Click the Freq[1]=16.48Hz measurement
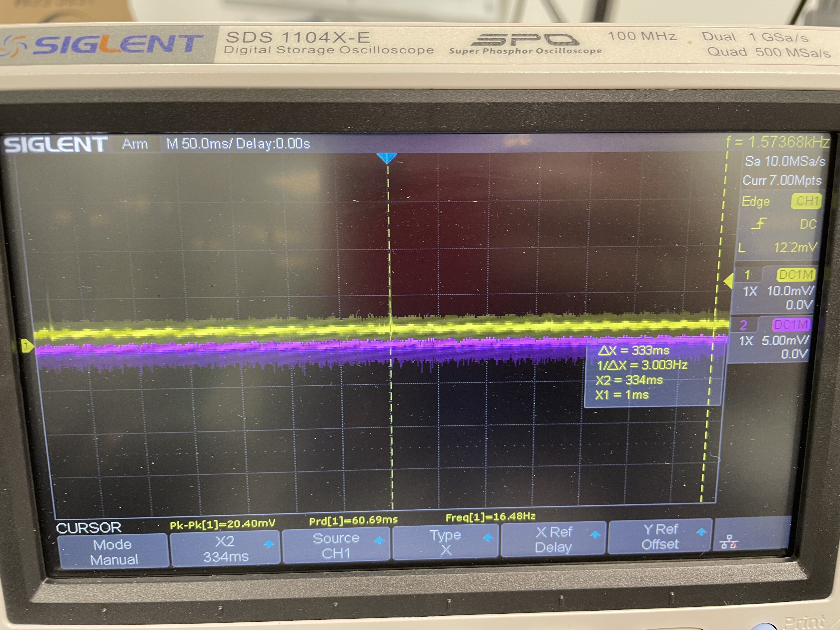 point(491,516)
